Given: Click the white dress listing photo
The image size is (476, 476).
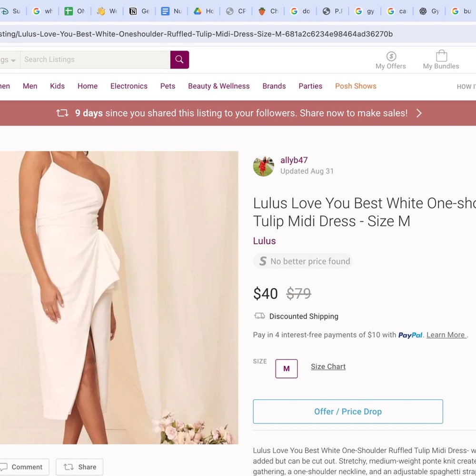Looking at the screenshot, I should pyautogui.click(x=119, y=297).
